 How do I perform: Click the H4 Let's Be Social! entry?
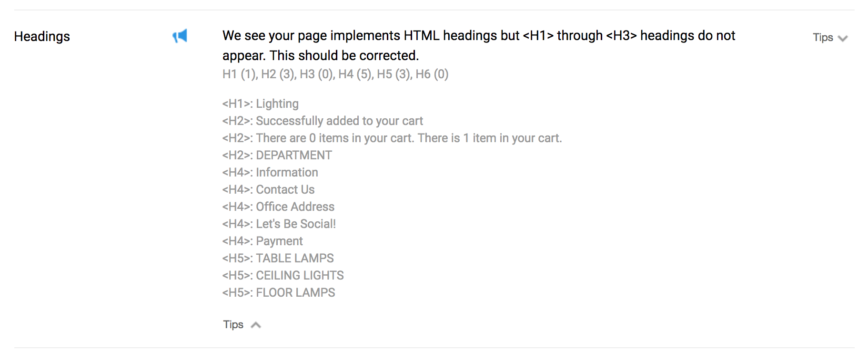[x=279, y=224]
